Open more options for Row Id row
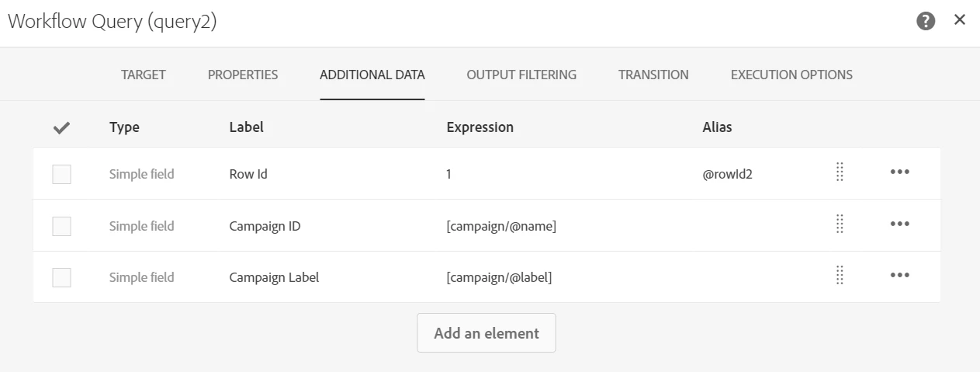 (x=899, y=172)
